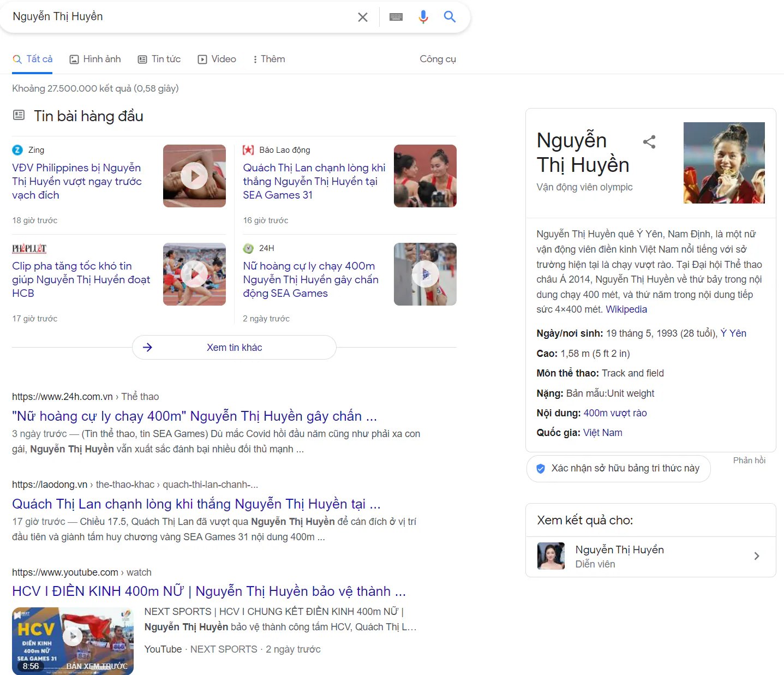Click Xác nhận sở hữu bảng tri thức này
784x675 pixels.
[619, 469]
